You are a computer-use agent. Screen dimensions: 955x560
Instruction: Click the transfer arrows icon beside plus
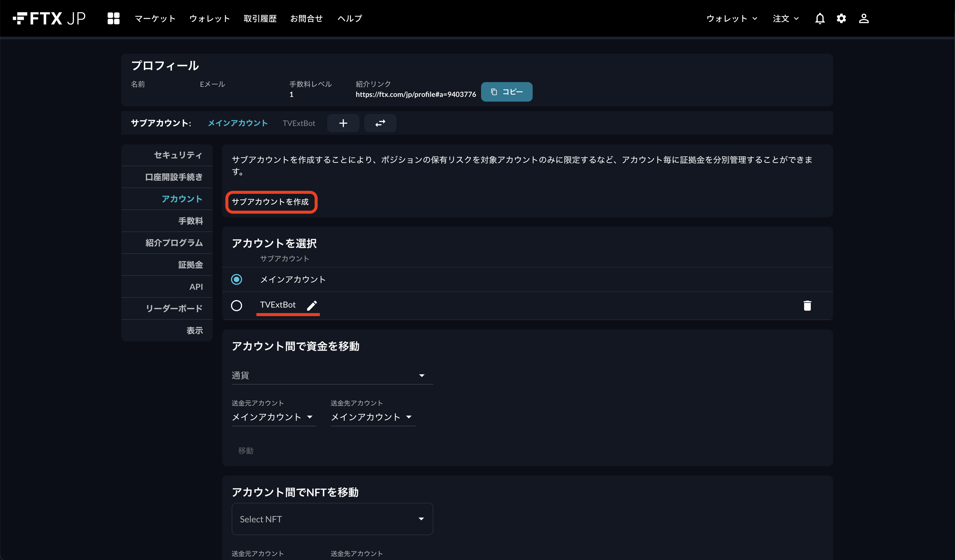click(380, 123)
